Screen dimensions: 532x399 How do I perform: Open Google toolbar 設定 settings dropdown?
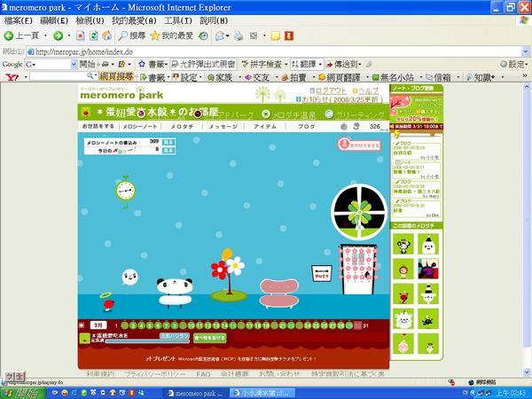tap(514, 64)
